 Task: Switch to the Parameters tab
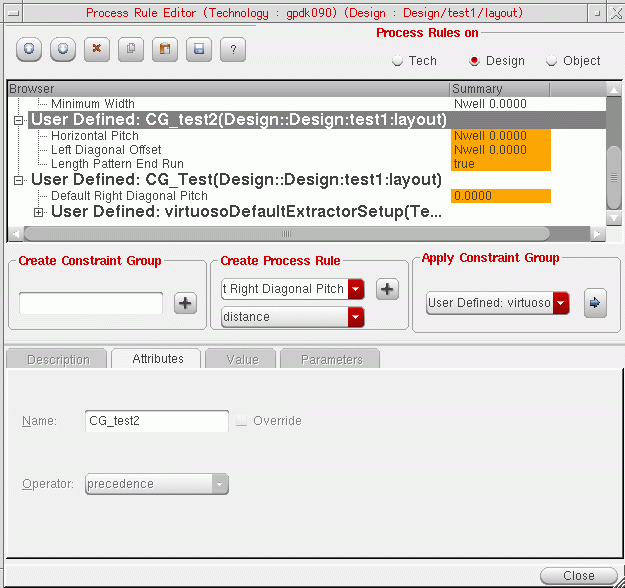click(330, 359)
